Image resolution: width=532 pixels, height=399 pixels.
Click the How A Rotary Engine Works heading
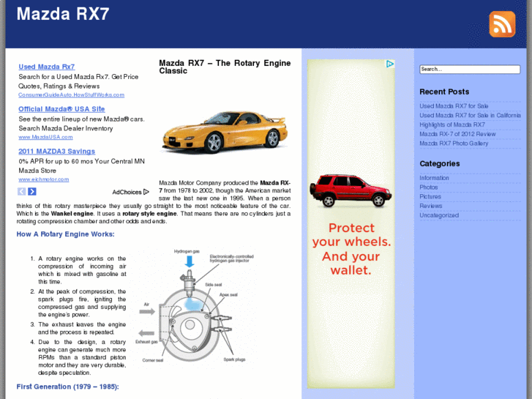pyautogui.click(x=65, y=234)
